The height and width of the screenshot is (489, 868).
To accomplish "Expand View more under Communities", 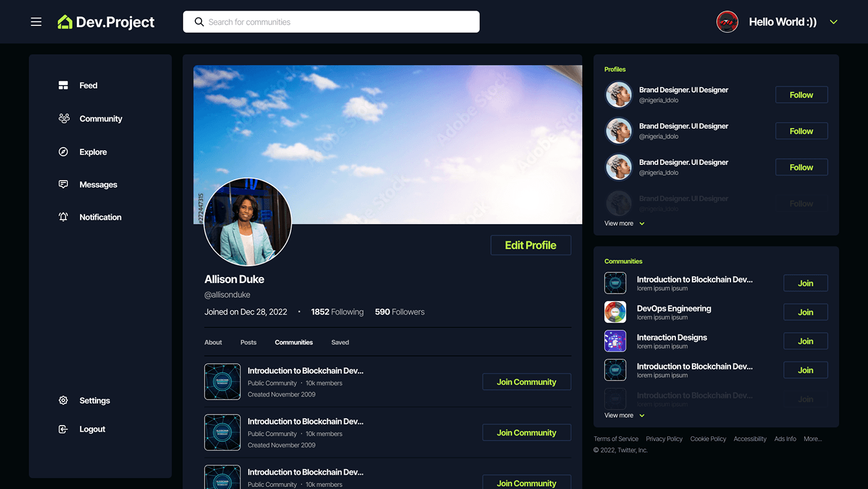I will coord(624,415).
